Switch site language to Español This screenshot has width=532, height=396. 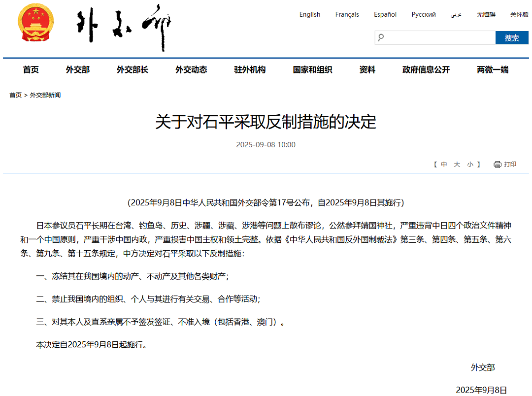385,14
